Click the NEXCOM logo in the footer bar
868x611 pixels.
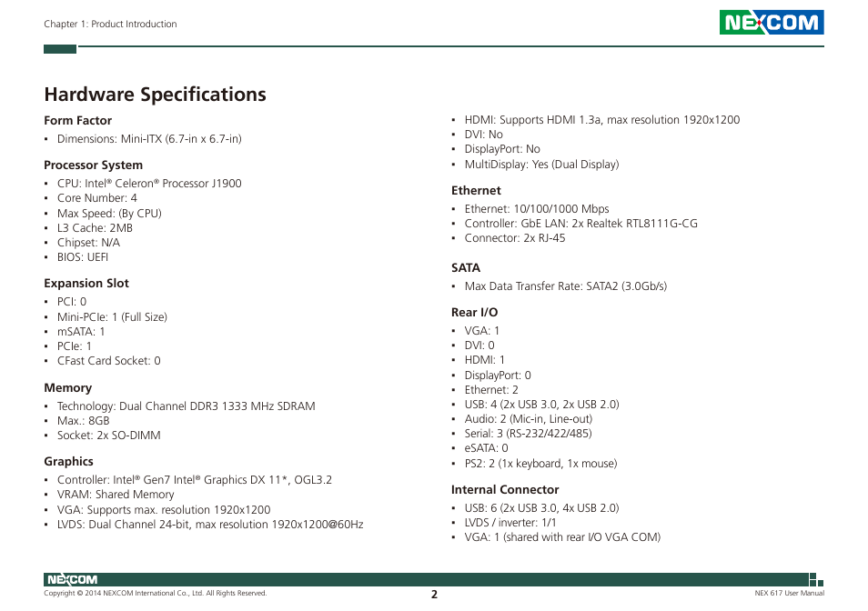pos(72,579)
